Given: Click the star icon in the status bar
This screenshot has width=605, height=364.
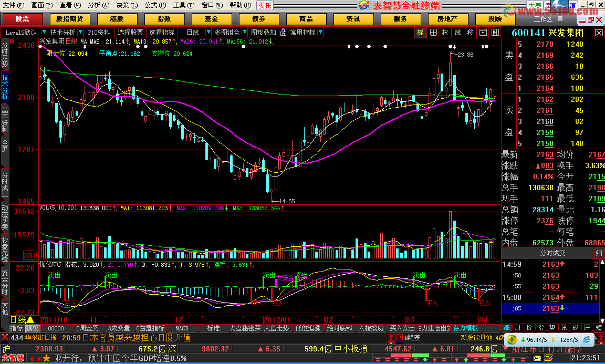Looking at the screenshot, I should pos(47,359).
